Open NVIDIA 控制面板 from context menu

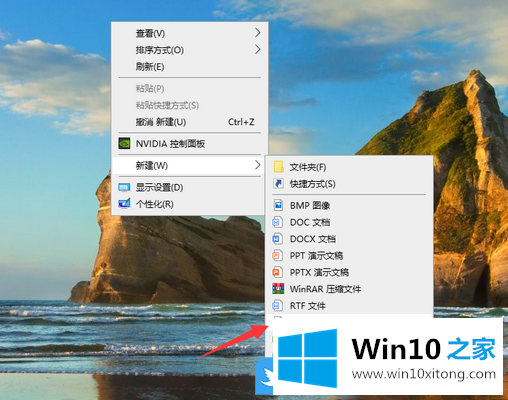(189, 144)
